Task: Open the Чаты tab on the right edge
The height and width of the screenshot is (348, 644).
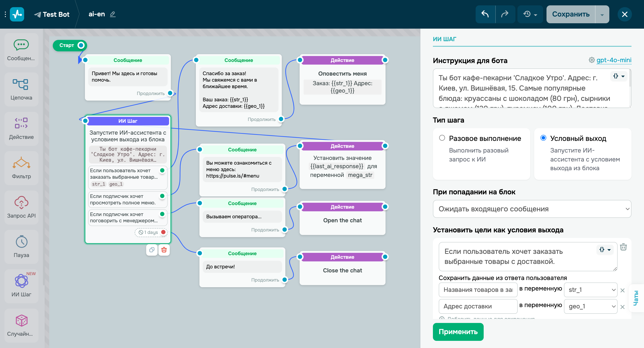Action: coord(636,297)
